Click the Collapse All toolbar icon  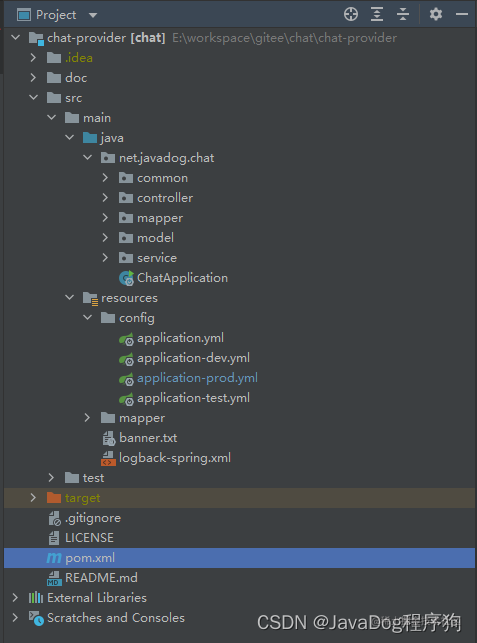point(403,14)
